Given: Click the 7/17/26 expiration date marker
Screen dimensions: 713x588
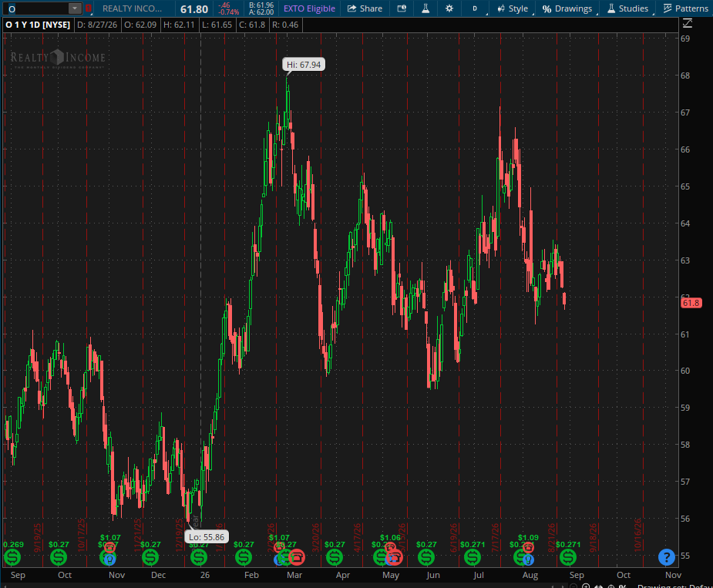Looking at the screenshot, I should coord(495,537).
